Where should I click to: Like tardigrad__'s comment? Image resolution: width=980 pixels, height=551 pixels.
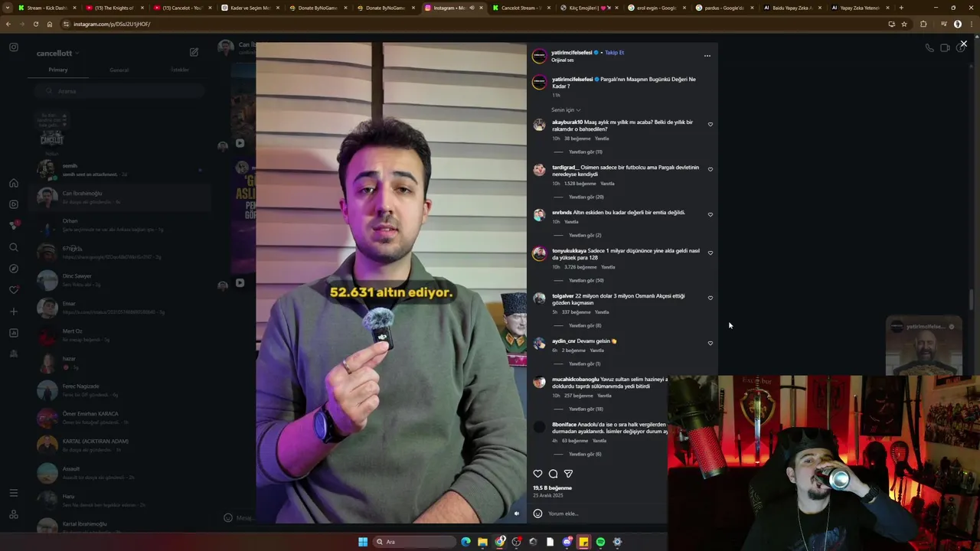[710, 169]
